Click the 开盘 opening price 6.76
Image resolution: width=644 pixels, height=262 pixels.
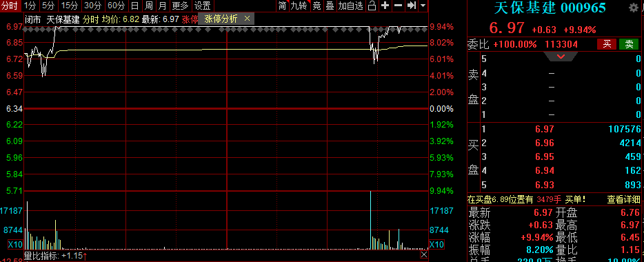(630, 213)
